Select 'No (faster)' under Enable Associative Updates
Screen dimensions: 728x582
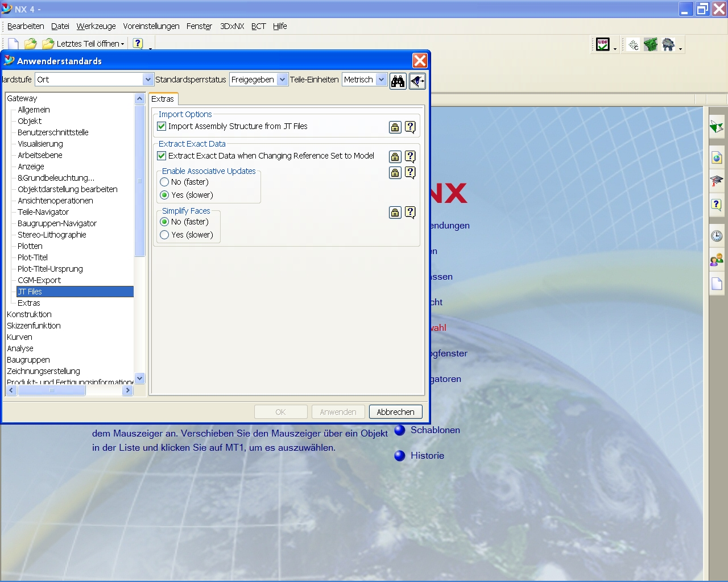click(x=164, y=182)
